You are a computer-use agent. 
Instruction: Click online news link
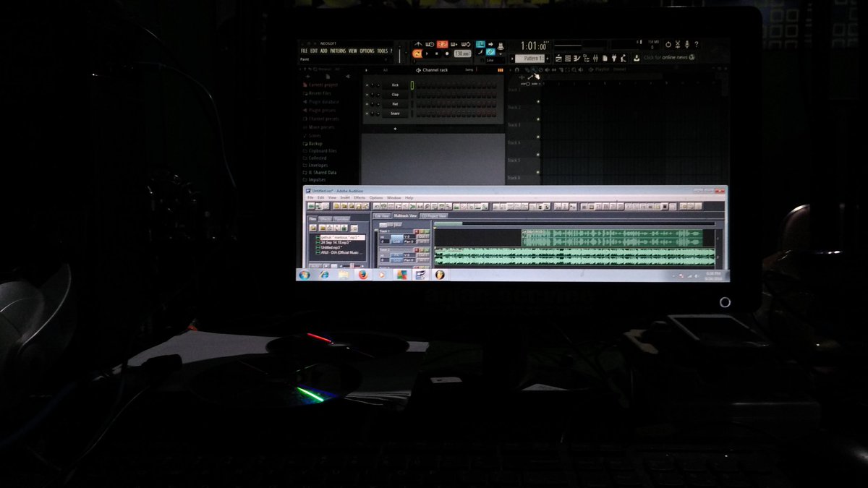coord(669,58)
